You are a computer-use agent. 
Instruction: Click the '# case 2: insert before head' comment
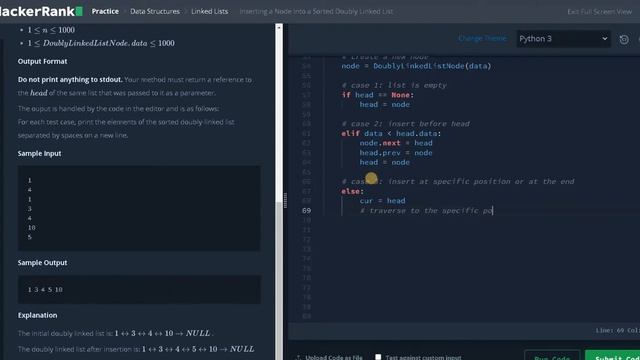coord(405,124)
